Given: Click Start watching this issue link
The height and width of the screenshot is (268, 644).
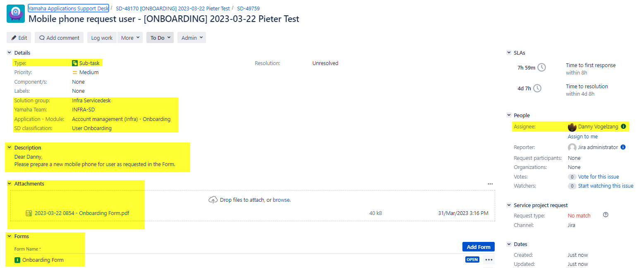Looking at the screenshot, I should [606, 186].
